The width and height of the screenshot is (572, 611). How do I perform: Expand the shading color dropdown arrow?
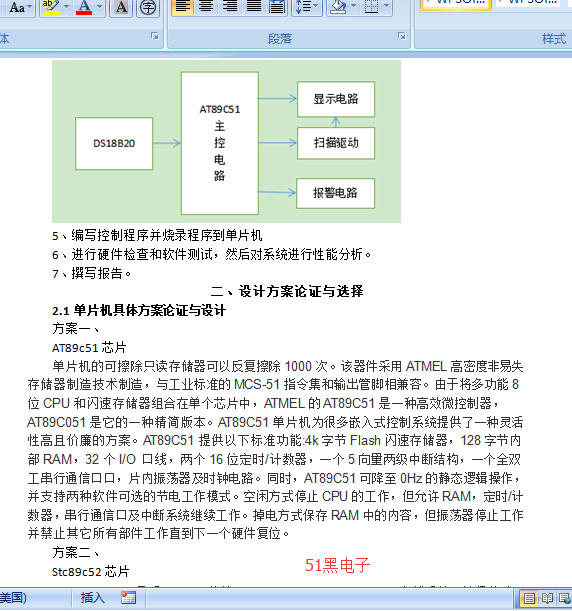tap(353, 7)
